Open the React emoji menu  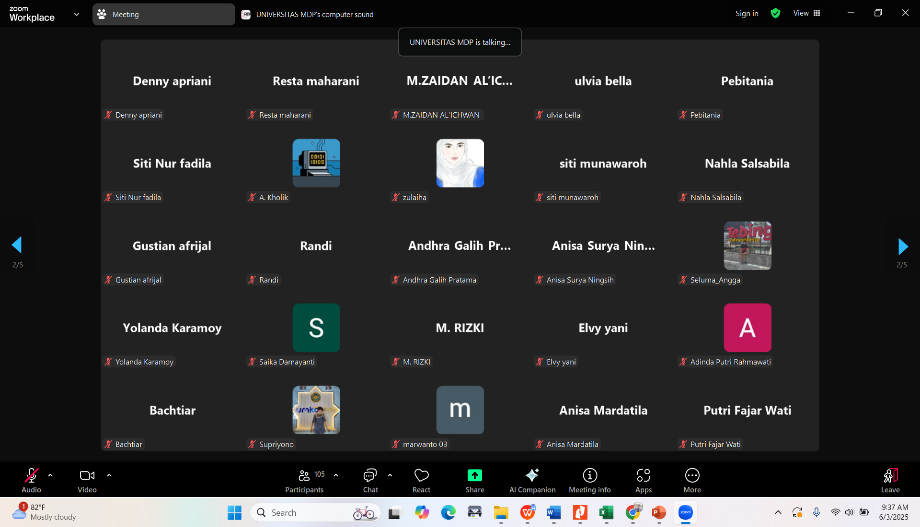click(421, 479)
